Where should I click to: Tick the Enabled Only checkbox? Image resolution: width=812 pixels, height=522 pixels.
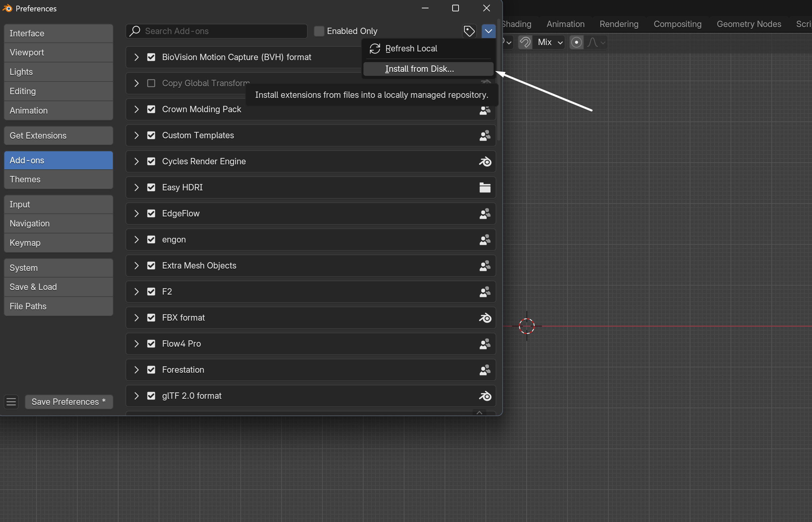[319, 31]
